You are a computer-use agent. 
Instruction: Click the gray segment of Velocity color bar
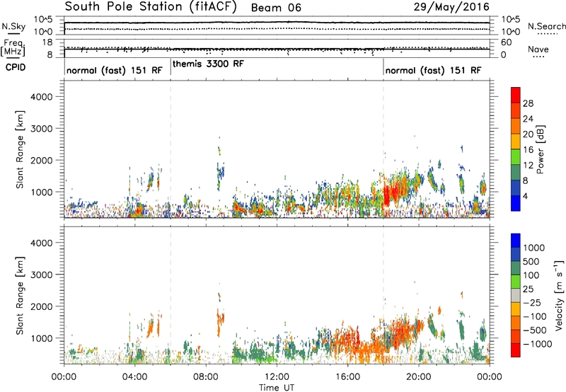(516, 295)
